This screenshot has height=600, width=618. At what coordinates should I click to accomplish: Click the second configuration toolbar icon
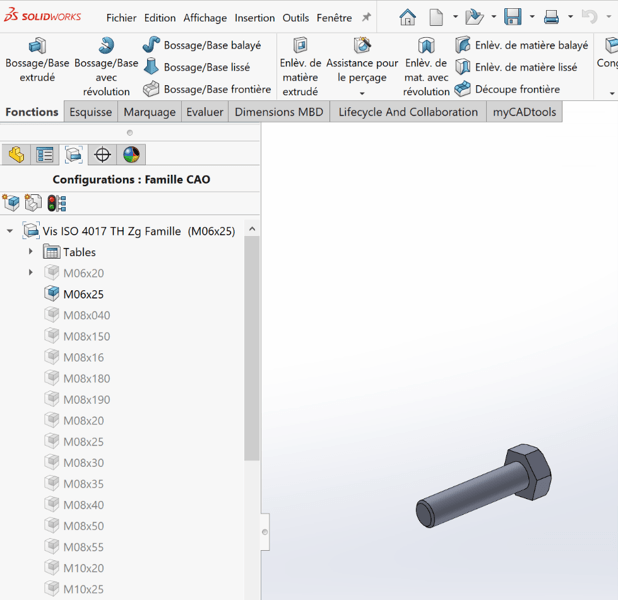(x=33, y=203)
